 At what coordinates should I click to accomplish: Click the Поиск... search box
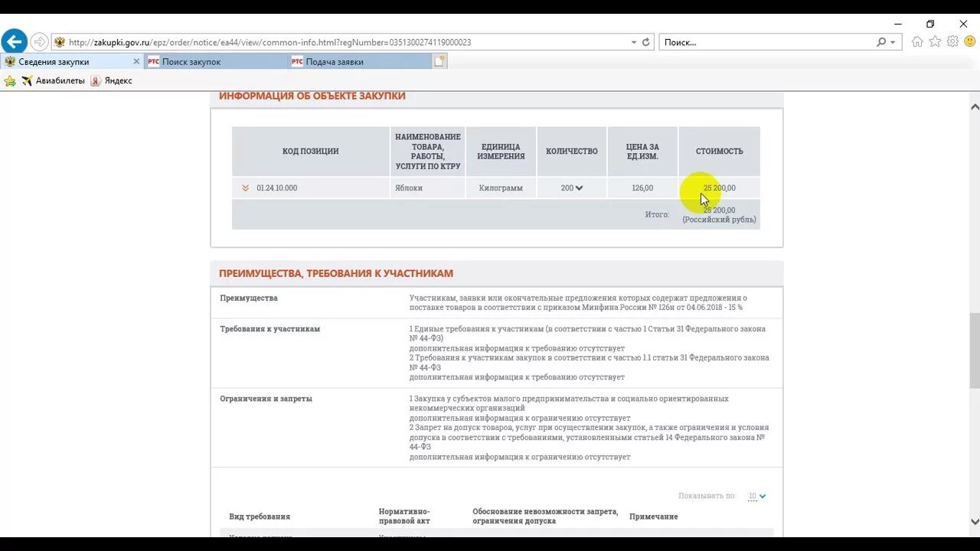pyautogui.click(x=766, y=42)
